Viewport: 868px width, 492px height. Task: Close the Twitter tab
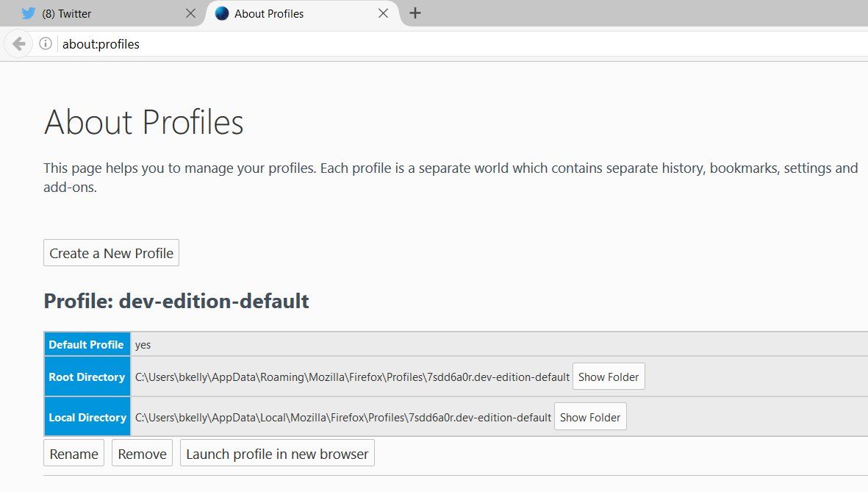coord(190,13)
